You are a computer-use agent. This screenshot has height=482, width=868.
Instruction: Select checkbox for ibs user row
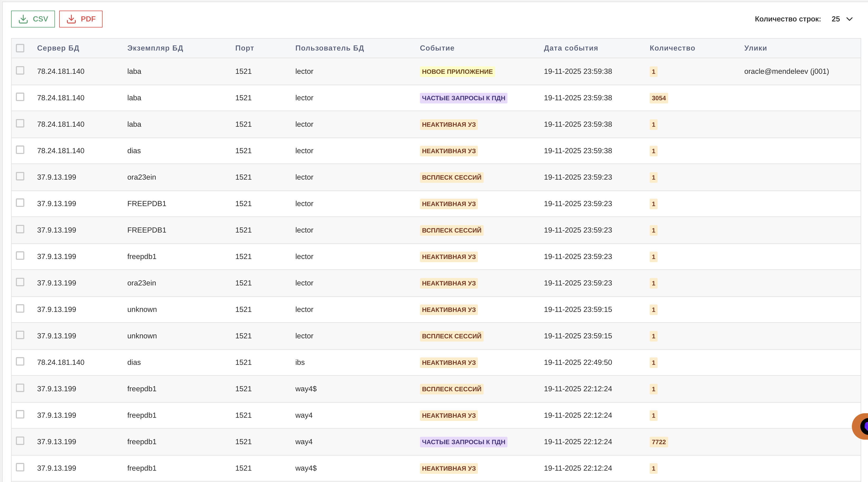point(20,362)
